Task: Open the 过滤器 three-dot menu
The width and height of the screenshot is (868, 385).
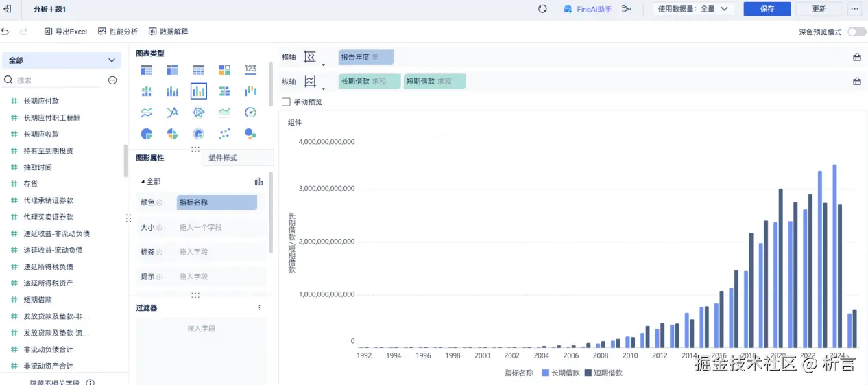Action: (259, 308)
